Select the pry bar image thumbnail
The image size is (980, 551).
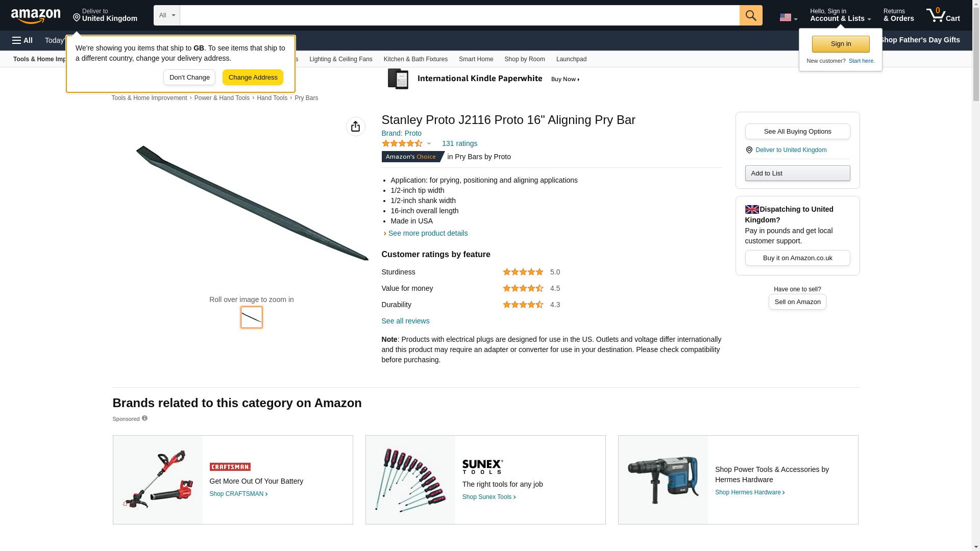point(252,317)
